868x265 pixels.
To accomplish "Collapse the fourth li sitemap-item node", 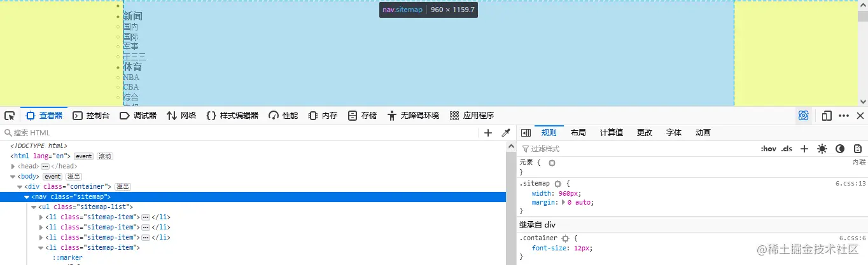I will tap(41, 247).
